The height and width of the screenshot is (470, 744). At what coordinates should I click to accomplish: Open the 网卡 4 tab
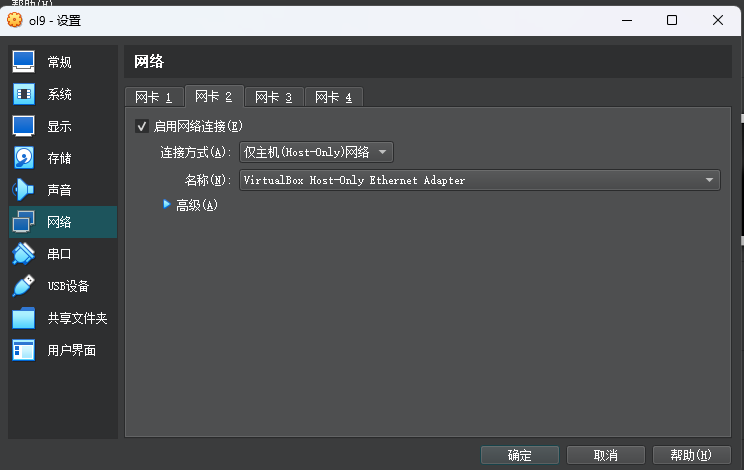pyautogui.click(x=334, y=97)
